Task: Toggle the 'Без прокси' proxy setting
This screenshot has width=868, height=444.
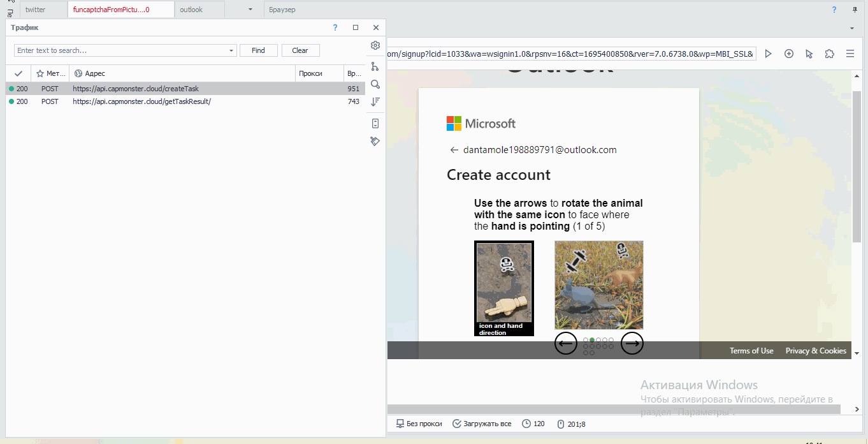Action: coord(419,424)
